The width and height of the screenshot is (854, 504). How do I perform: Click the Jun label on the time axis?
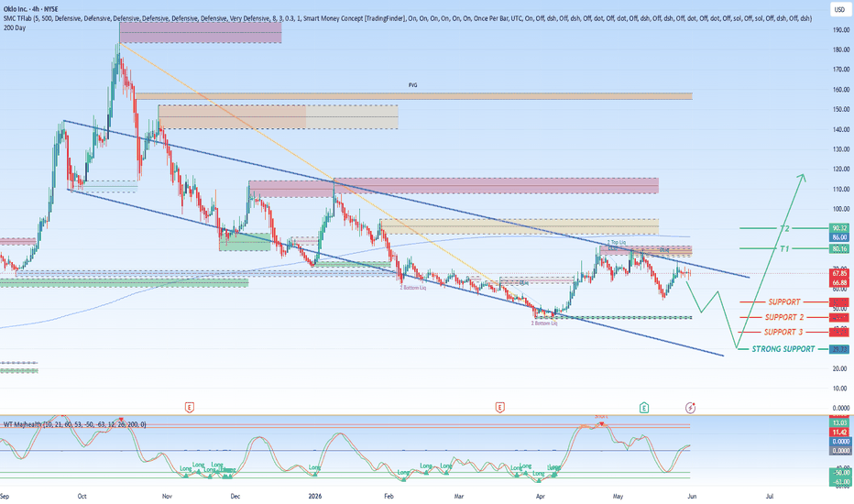pos(692,497)
